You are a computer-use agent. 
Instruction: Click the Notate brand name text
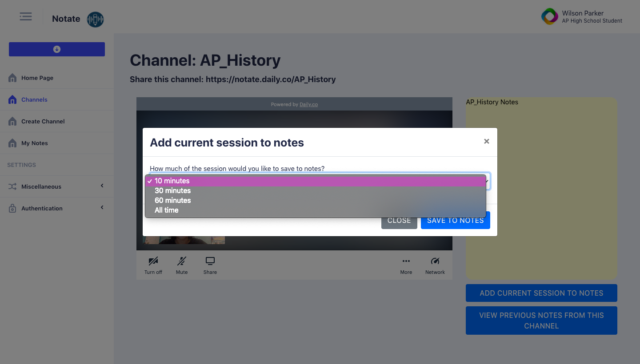[66, 19]
